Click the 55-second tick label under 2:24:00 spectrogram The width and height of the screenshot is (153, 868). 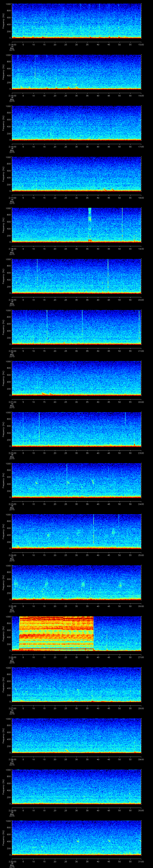[x=130, y=555]
